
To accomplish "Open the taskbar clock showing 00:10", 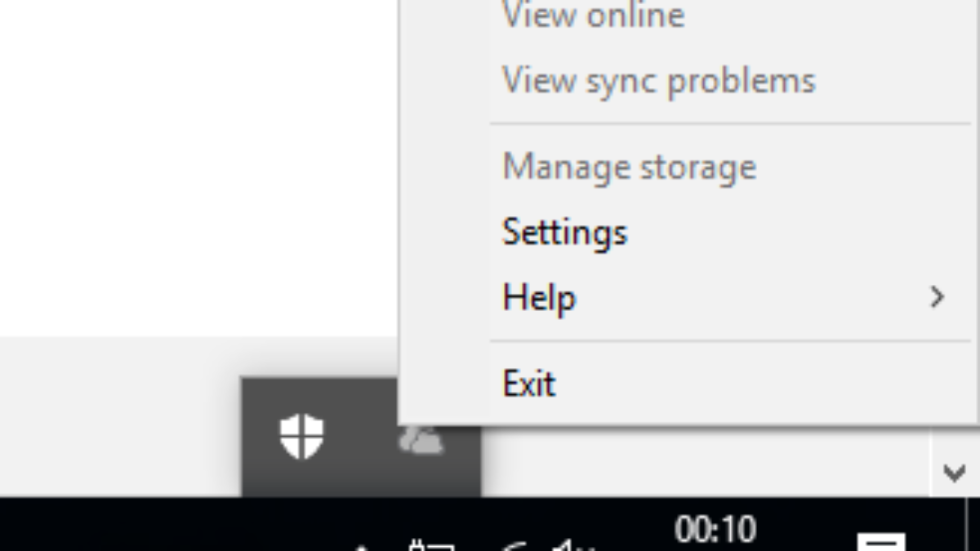I will [715, 531].
